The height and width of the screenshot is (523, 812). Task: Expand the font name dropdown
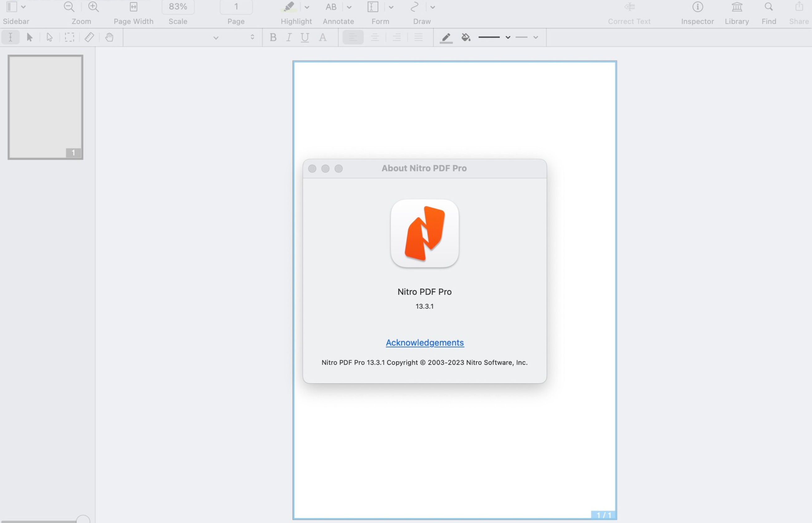(x=217, y=37)
